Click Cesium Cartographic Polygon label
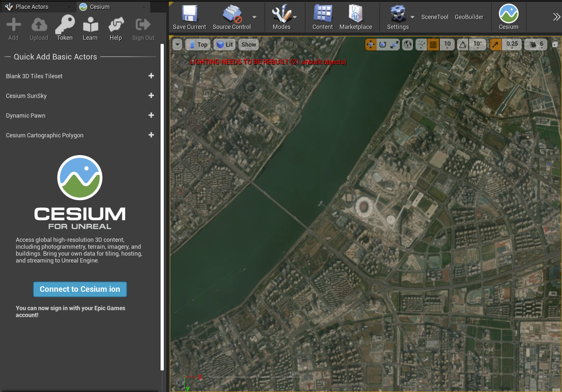Viewport: 562px width, 392px height. pyautogui.click(x=45, y=135)
